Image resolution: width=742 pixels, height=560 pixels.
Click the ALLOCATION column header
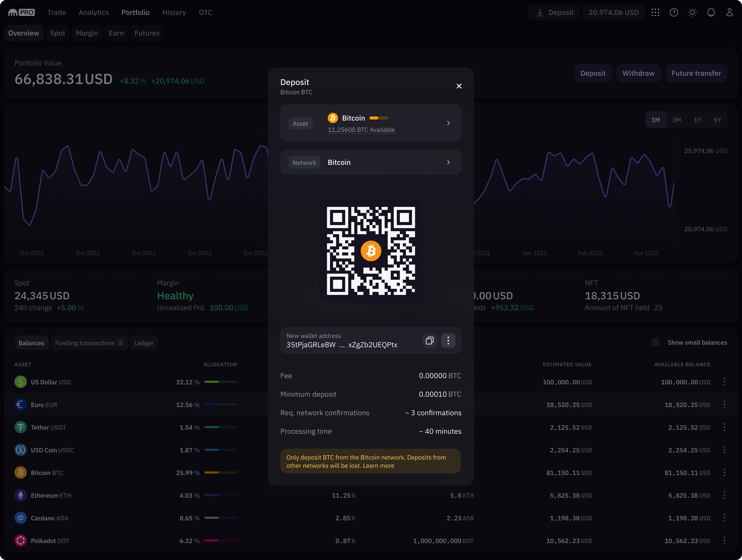pyautogui.click(x=220, y=364)
